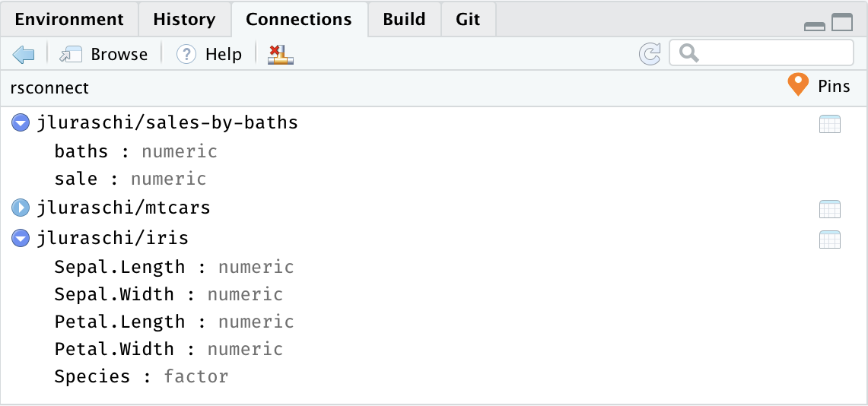Minimize the Connections pane
Image resolution: width=868 pixels, height=406 pixels.
click(815, 24)
